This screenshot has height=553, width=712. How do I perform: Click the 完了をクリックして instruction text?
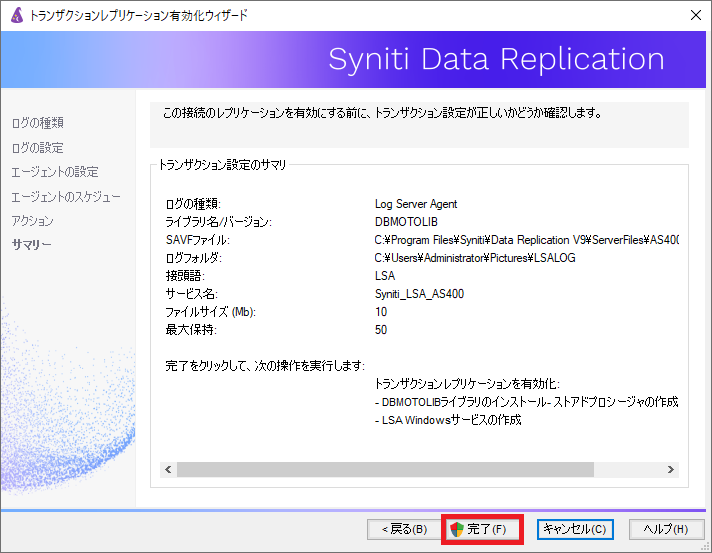(265, 366)
